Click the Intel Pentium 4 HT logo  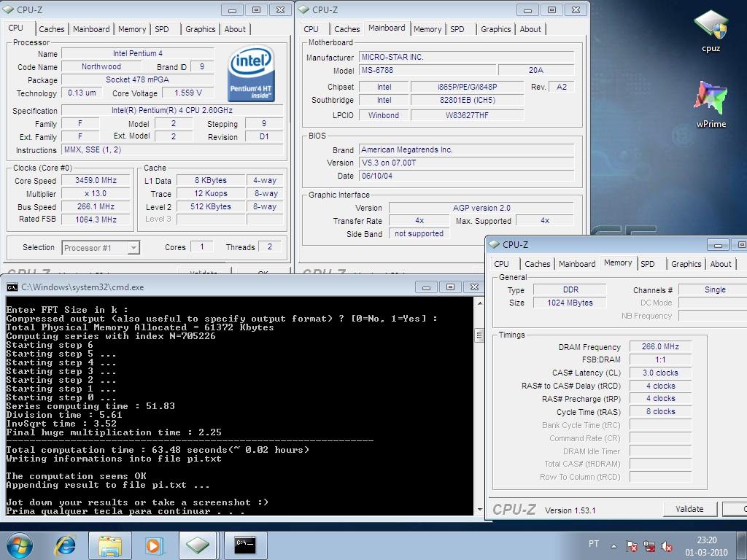click(251, 73)
